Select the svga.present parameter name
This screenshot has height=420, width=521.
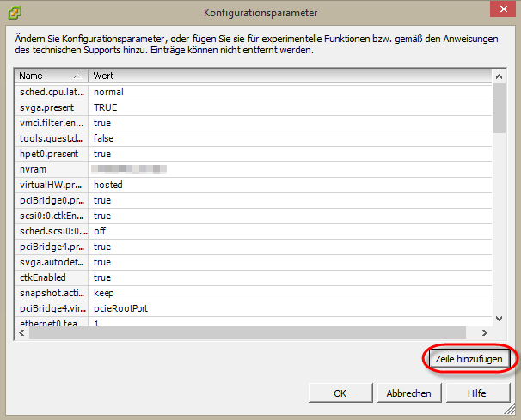(52, 107)
